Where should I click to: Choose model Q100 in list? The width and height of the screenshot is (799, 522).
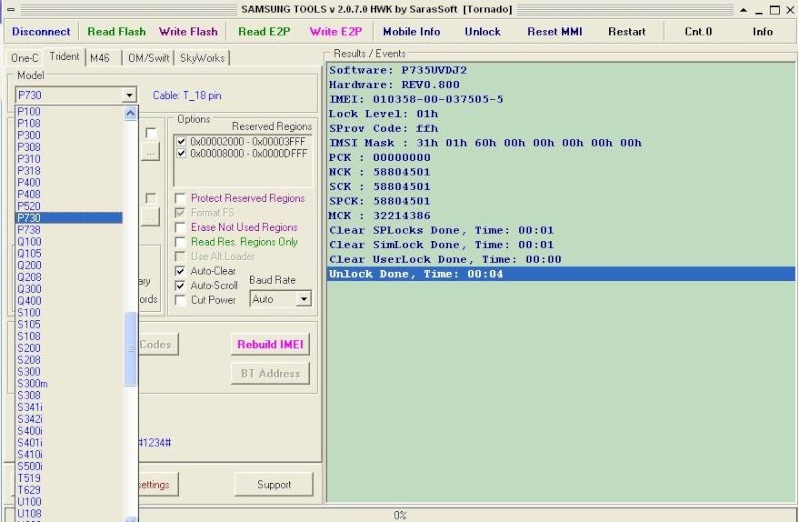coord(69,241)
